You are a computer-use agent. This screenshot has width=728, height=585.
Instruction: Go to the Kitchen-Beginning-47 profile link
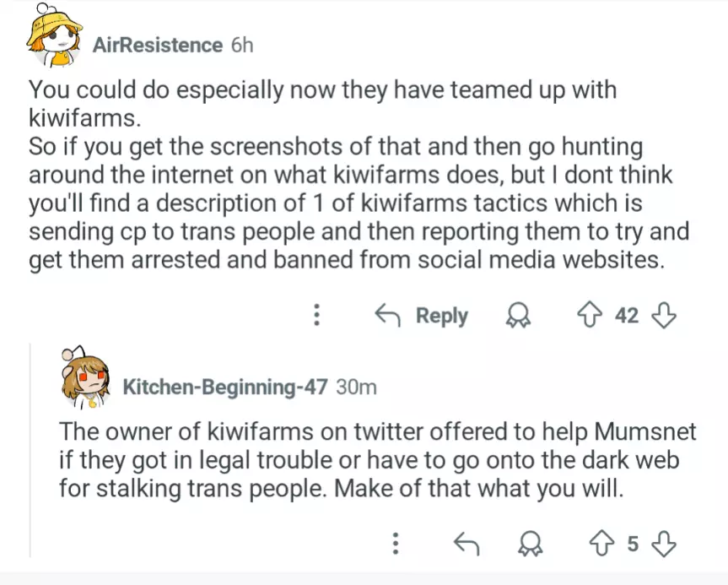click(225, 387)
